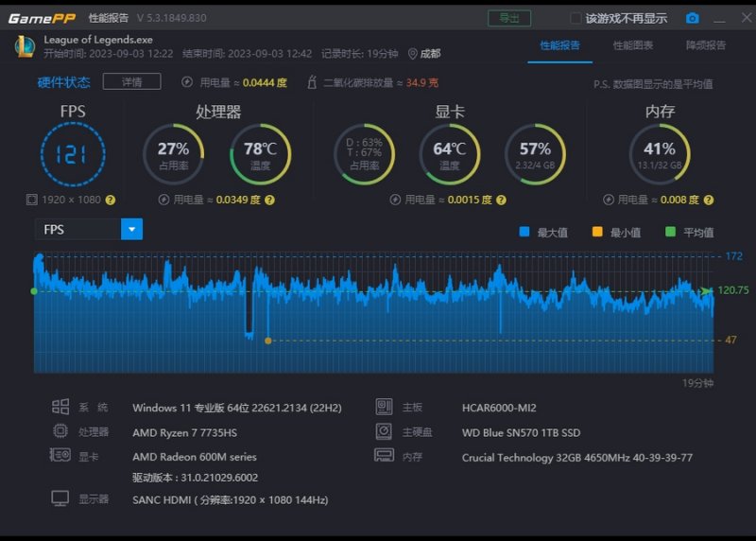Click the total power usage icon by 0.0444 度
756x541 pixels.
(187, 82)
